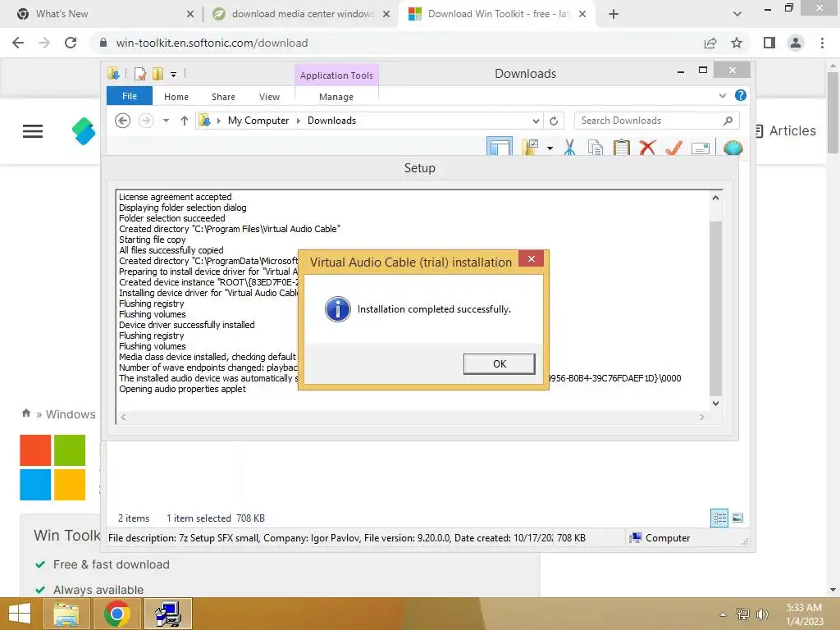Toggle Chrome side panel icon
The height and width of the screenshot is (630, 840).
click(x=769, y=43)
